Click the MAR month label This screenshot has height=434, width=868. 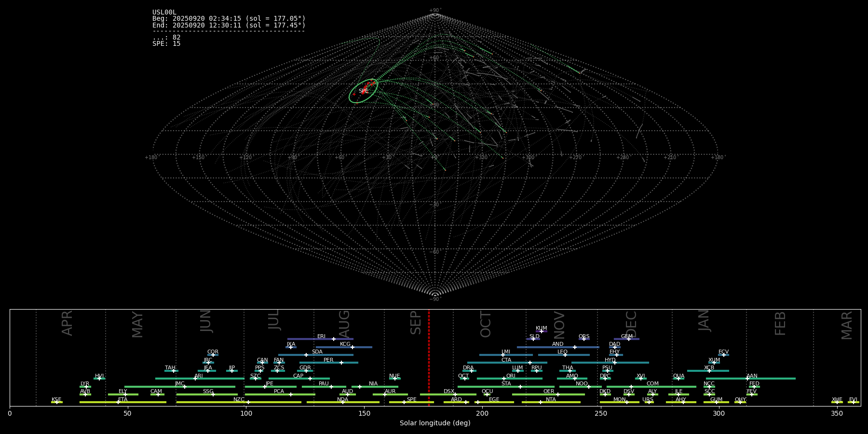click(x=847, y=325)
